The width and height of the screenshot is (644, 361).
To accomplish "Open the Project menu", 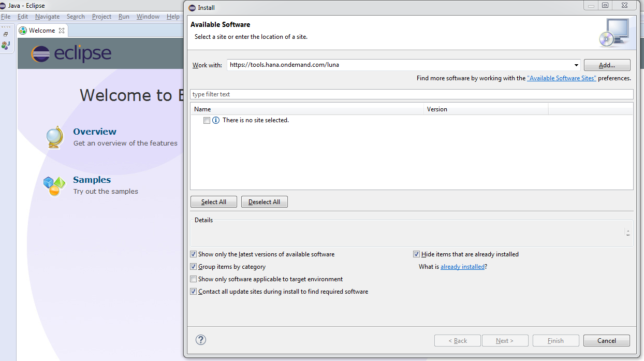I will tap(101, 17).
